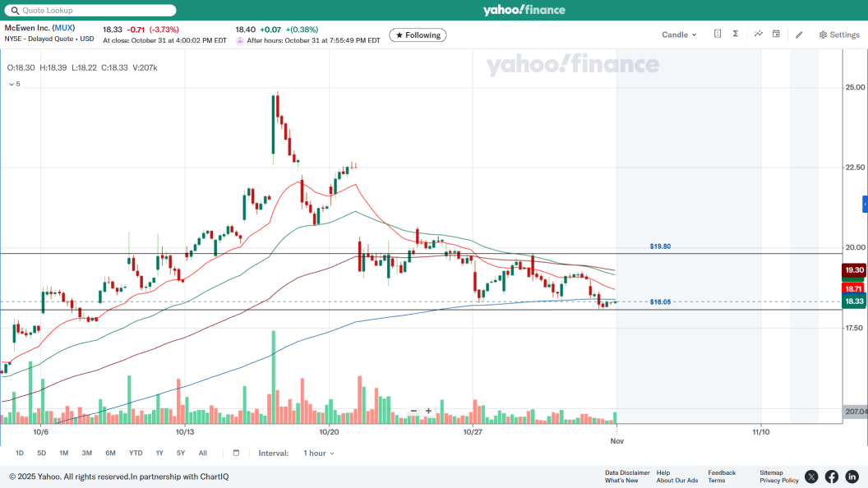The height and width of the screenshot is (488, 868).
Task: Visit the Facebook icon link
Action: tap(832, 476)
